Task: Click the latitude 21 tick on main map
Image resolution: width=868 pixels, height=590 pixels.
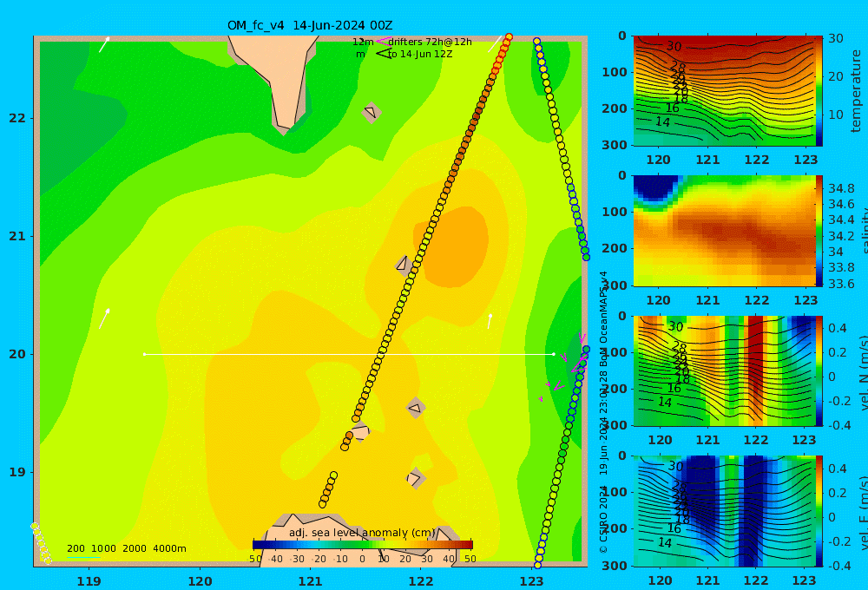Action: [x=17, y=236]
